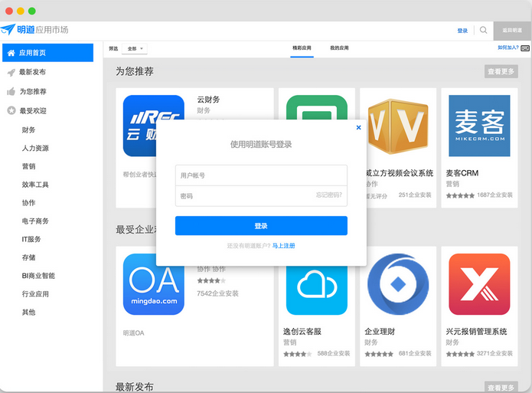Select 最受欢迎 in the sidebar

point(33,111)
